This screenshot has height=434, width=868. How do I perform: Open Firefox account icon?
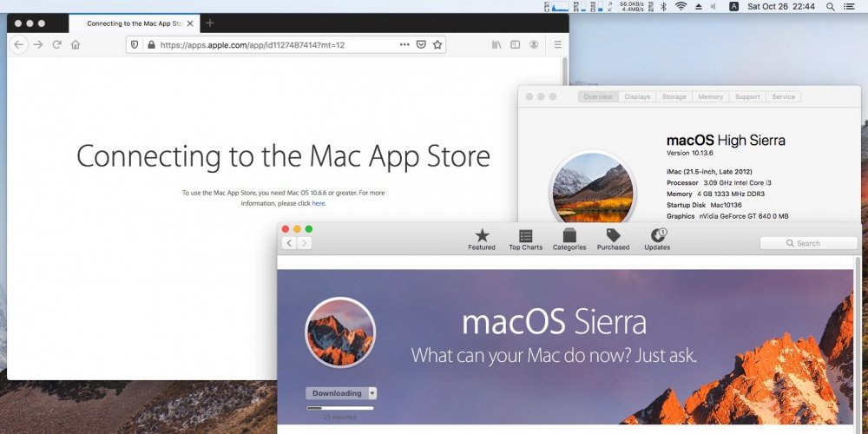(534, 45)
